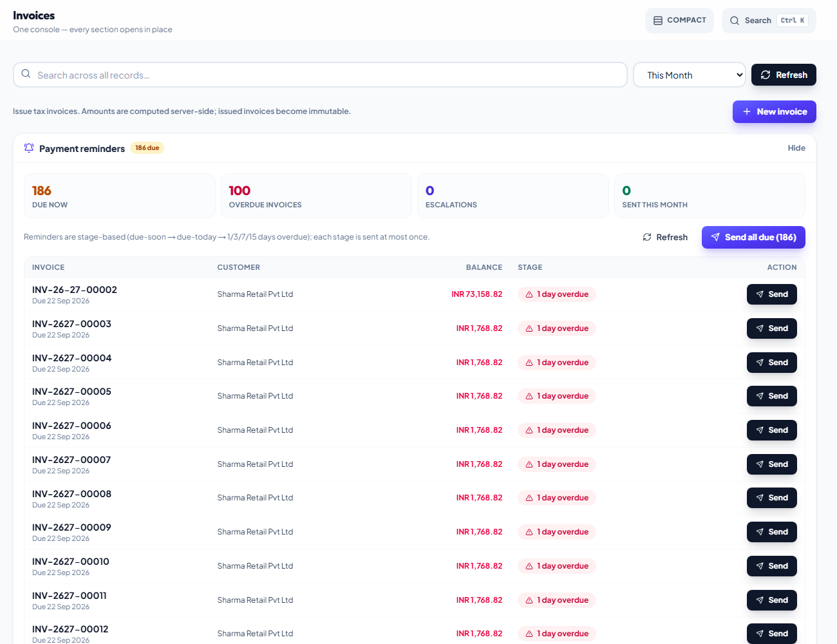This screenshot has width=837, height=644.
Task: Click the CUSTOMER column header
Action: pos(238,267)
